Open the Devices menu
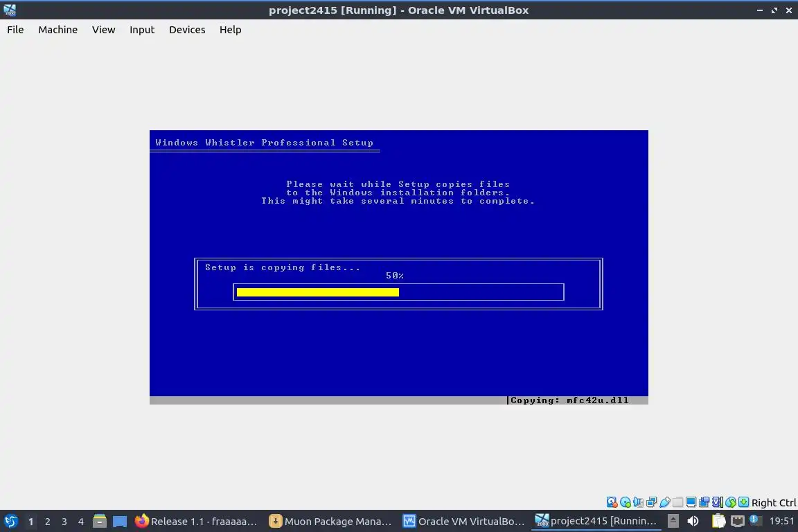Screen dimensions: 798x532 187,30
